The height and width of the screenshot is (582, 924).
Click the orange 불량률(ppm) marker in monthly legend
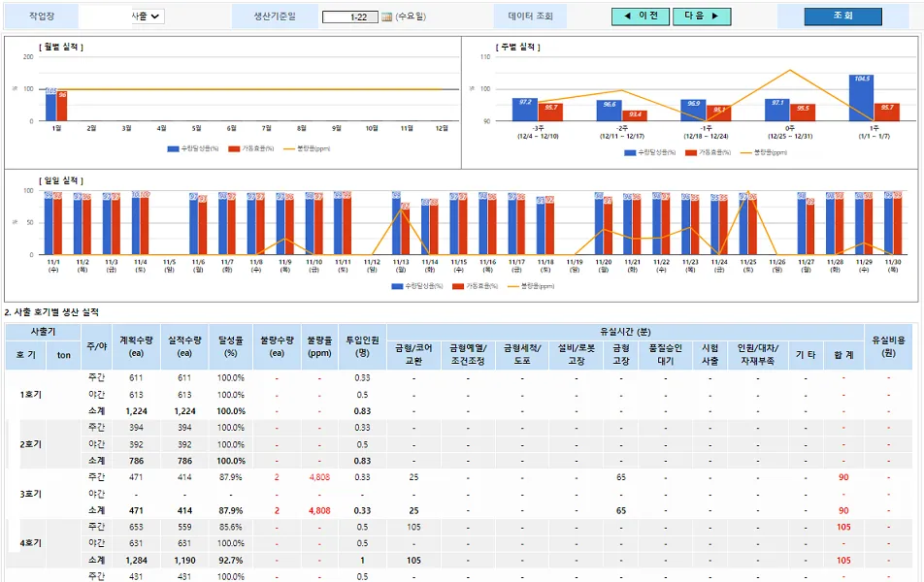click(x=289, y=148)
